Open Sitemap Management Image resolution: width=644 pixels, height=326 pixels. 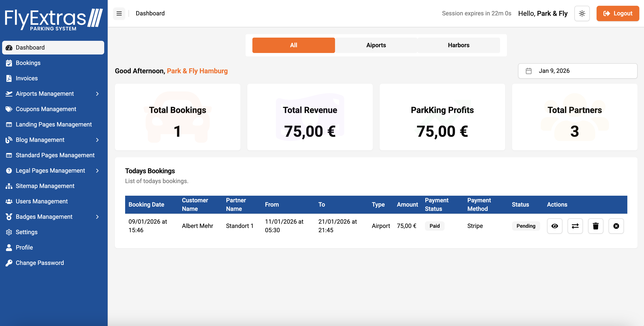tap(45, 186)
